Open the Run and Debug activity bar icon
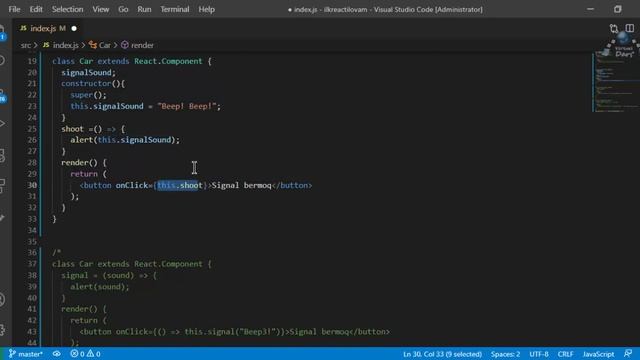 (2, 123)
